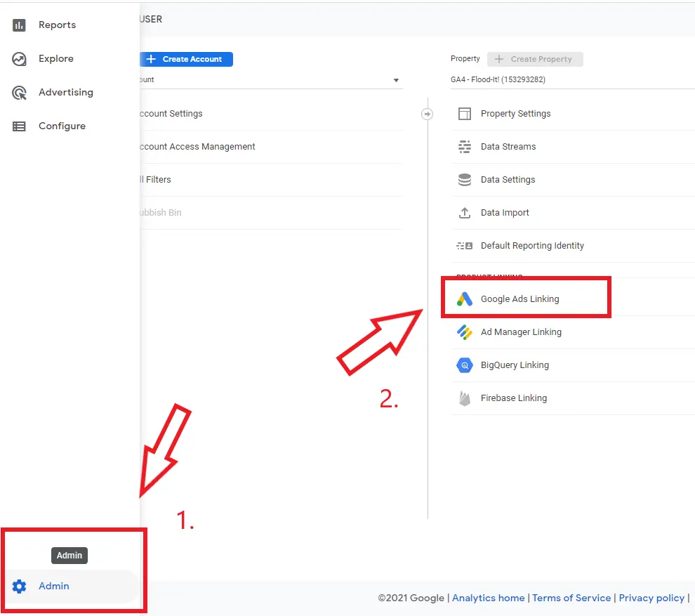Open the Analytics home link
Screen dimensions: 695x616
click(x=488, y=598)
